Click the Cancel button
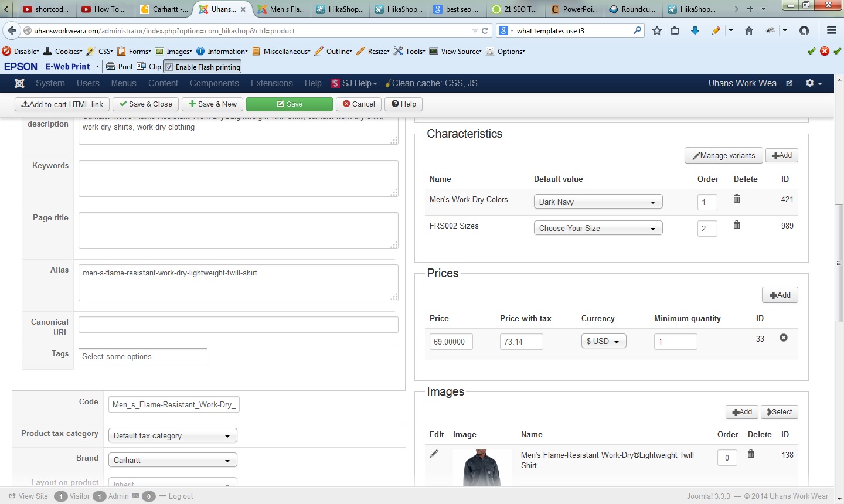Screen dimensions: 844x504 click(359, 104)
